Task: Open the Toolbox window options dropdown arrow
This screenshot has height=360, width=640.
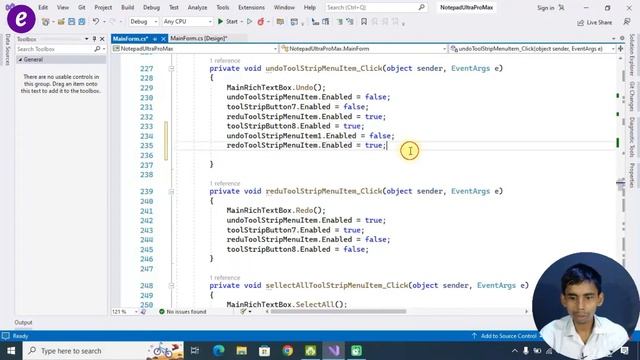Action: coord(87,39)
